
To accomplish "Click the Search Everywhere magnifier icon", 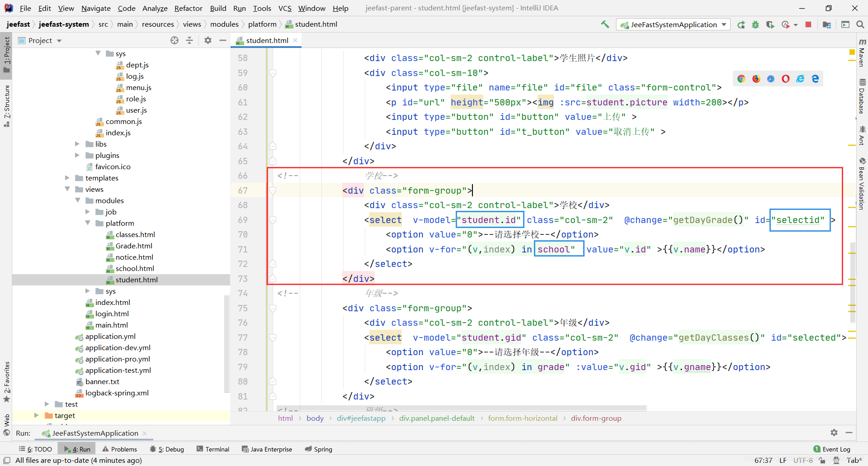I will point(860,25).
